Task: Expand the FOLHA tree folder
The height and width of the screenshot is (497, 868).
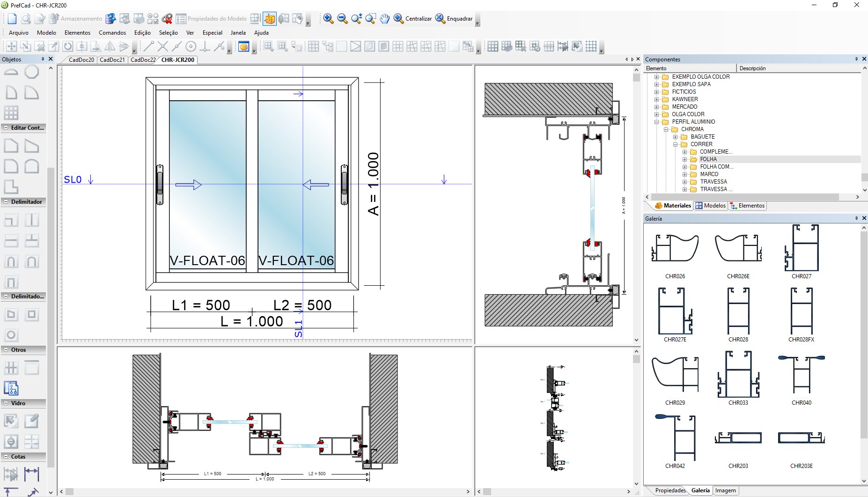Action: coord(684,159)
